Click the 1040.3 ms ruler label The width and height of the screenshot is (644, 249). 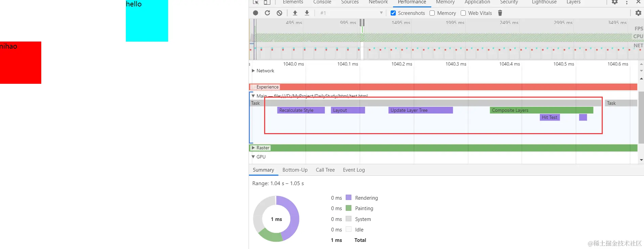pyautogui.click(x=456, y=64)
